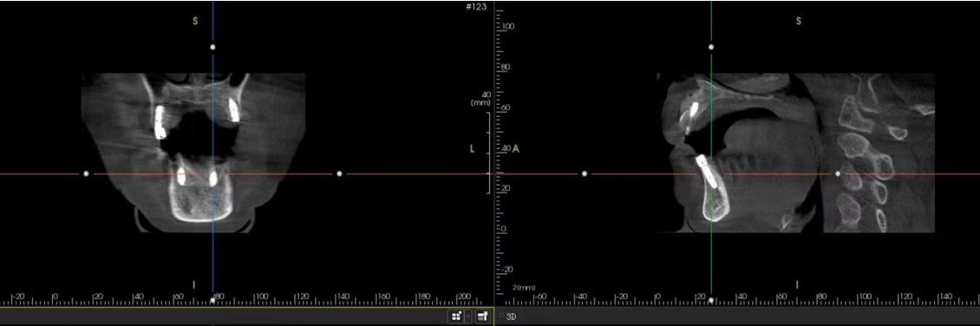Click left handle of red line in sagittal view
Screen dimensions: 980x326
(585, 173)
